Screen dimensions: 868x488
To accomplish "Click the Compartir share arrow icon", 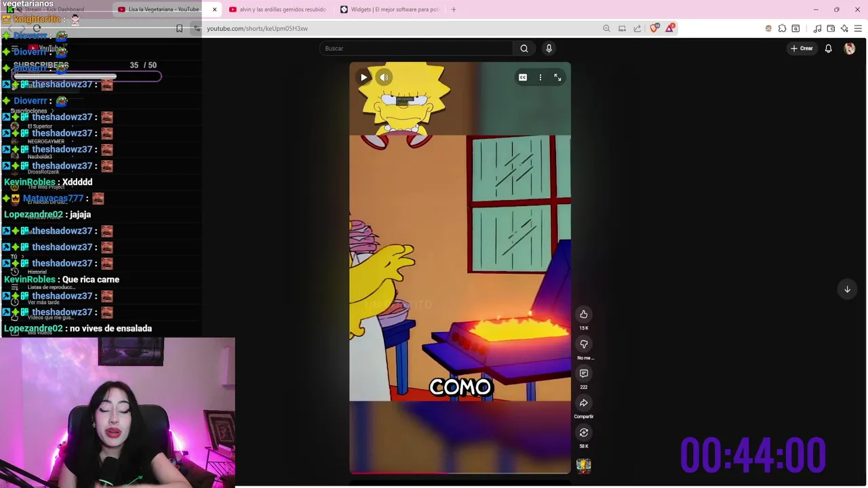I will click(583, 403).
